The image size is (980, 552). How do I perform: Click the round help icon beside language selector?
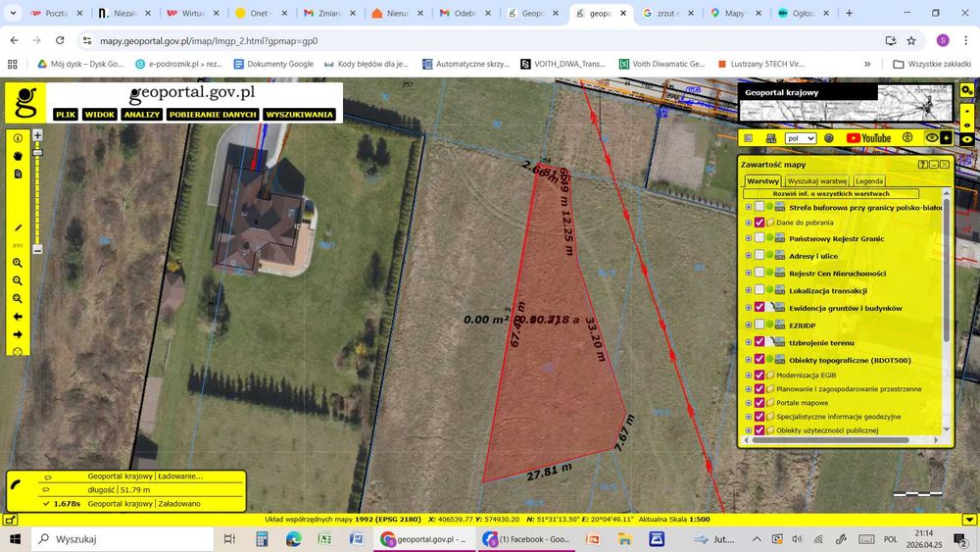click(829, 138)
